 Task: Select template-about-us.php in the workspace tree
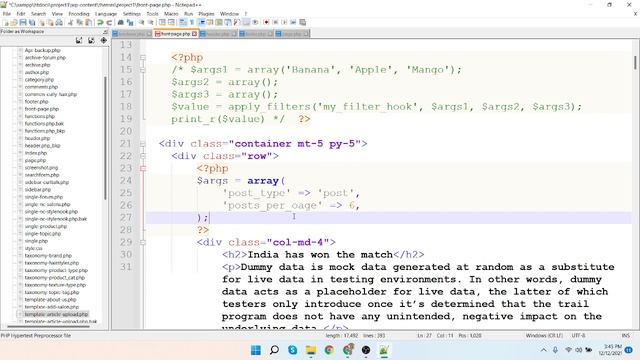(50, 300)
